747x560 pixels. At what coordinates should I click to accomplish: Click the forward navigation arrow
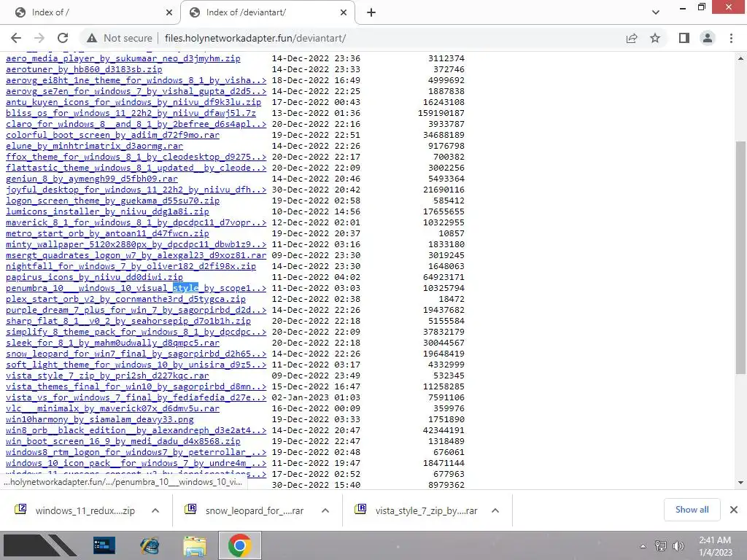[39, 38]
